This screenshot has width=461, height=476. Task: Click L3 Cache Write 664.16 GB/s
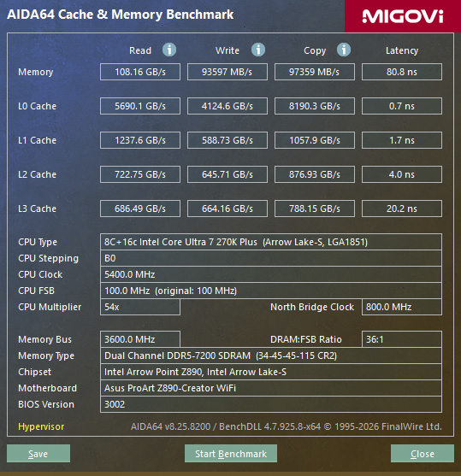click(228, 209)
